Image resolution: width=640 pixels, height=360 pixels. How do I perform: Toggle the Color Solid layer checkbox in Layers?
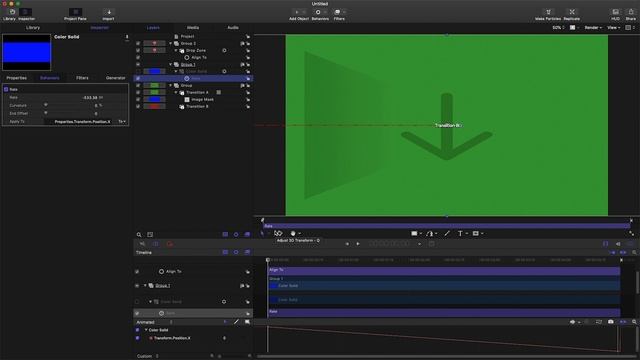tap(138, 71)
